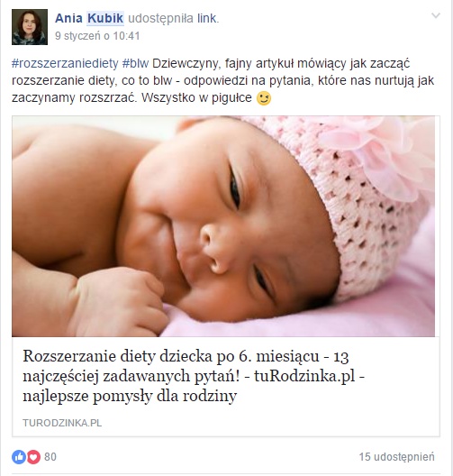Click the name Ania
This screenshot has width=453, height=476.
tap(68, 18)
